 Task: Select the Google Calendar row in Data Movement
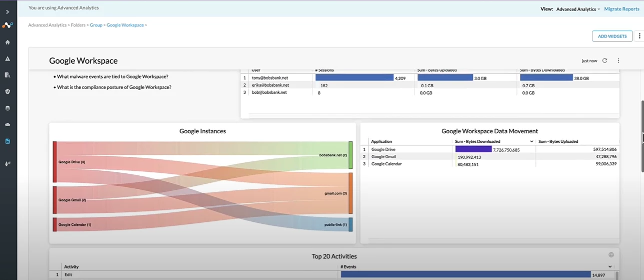(x=490, y=164)
